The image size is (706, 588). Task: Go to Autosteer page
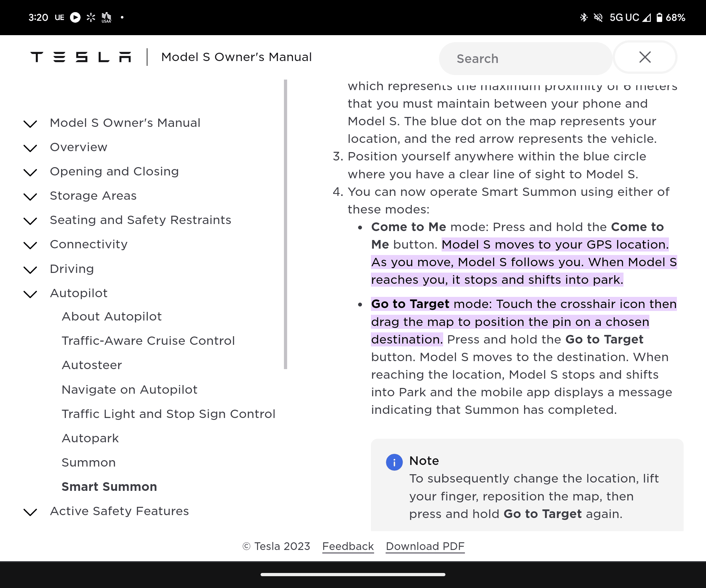[x=92, y=365]
